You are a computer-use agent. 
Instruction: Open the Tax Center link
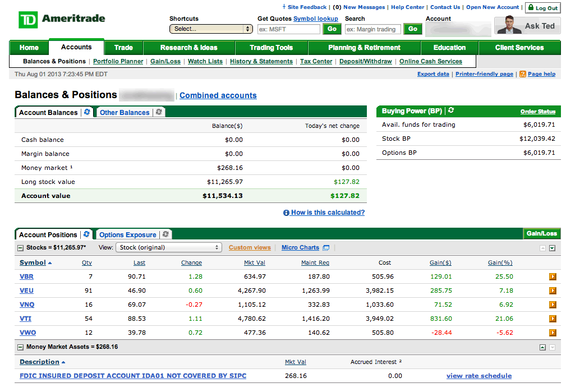point(316,61)
